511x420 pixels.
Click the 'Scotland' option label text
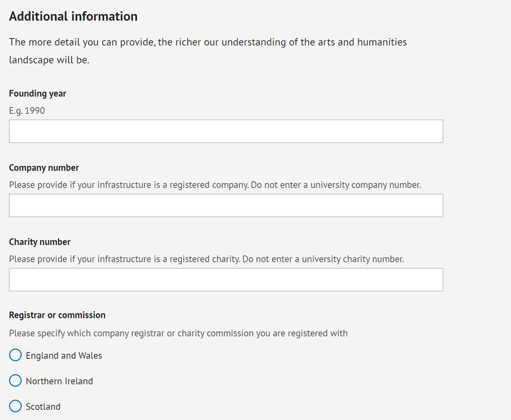click(x=43, y=406)
